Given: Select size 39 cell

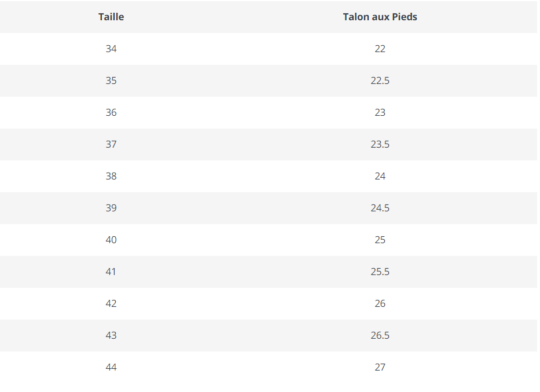Looking at the screenshot, I should 111,208.
